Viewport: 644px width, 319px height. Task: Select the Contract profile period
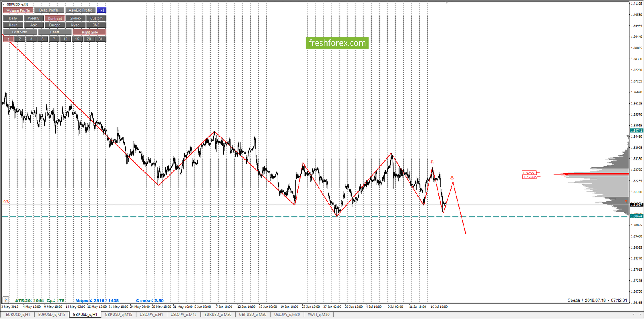point(55,19)
